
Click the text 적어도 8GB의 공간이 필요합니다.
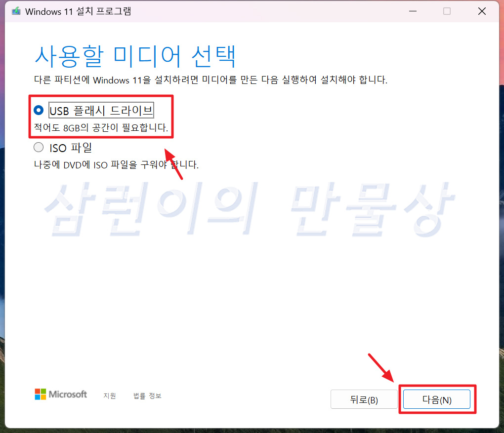[x=101, y=127]
